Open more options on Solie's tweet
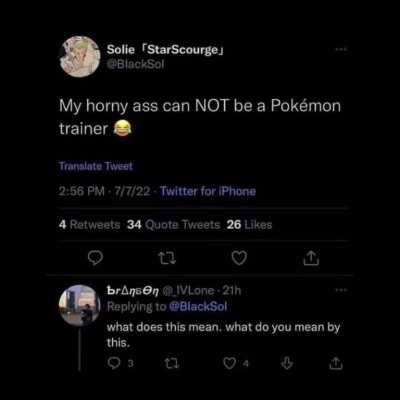This screenshot has width=400, height=400. (x=341, y=49)
